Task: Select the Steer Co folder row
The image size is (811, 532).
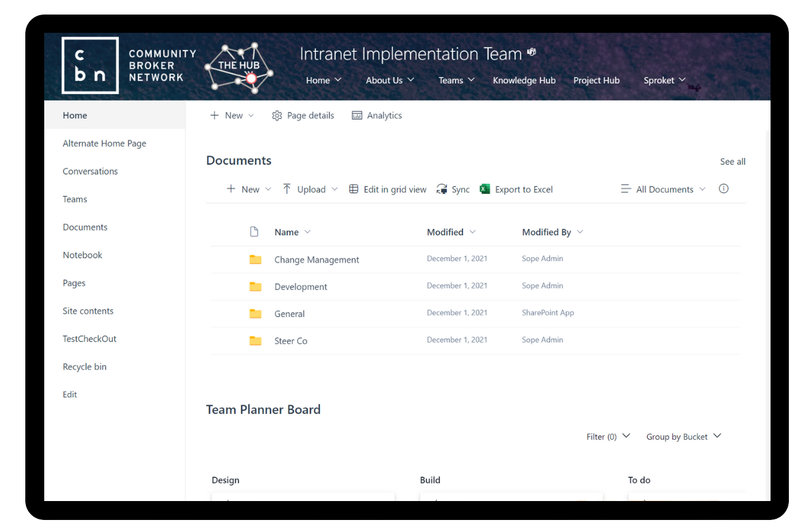Action: (291, 341)
